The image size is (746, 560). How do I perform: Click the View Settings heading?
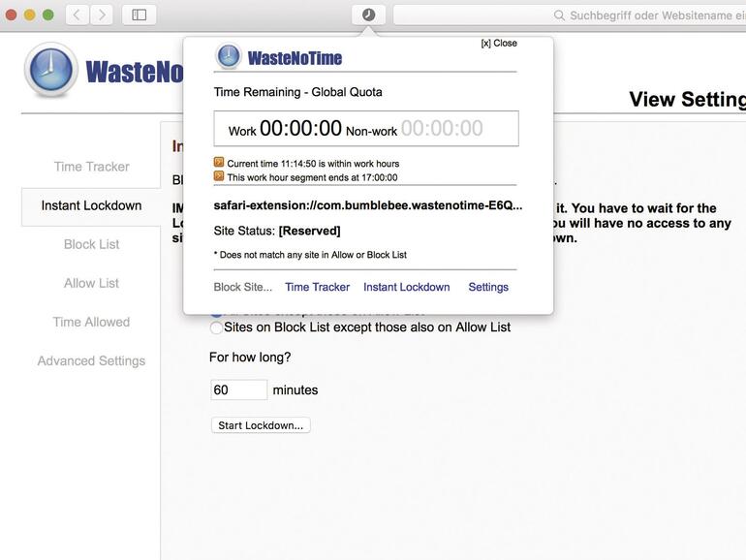coord(688,99)
